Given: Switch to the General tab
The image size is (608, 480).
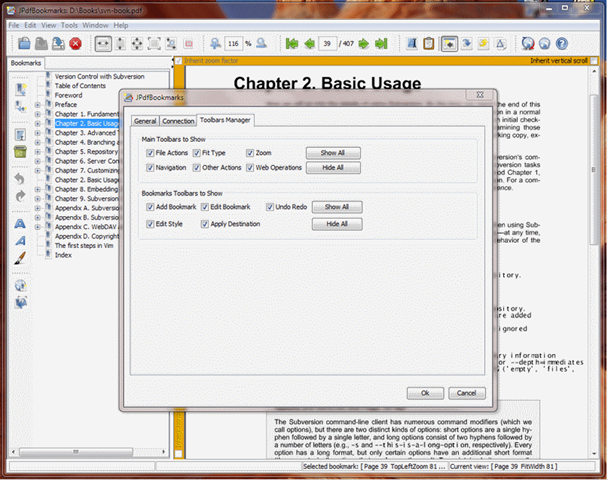Looking at the screenshot, I should point(145,121).
